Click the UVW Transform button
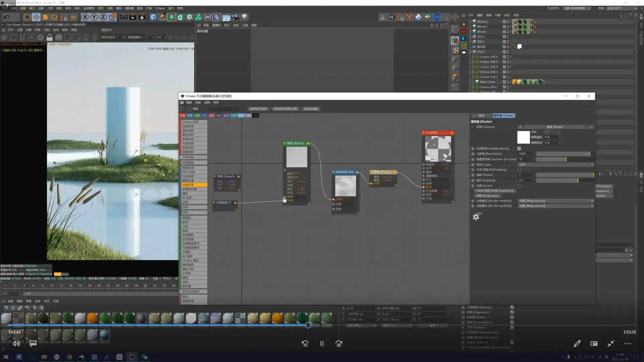The image size is (644, 362). [x=494, y=191]
